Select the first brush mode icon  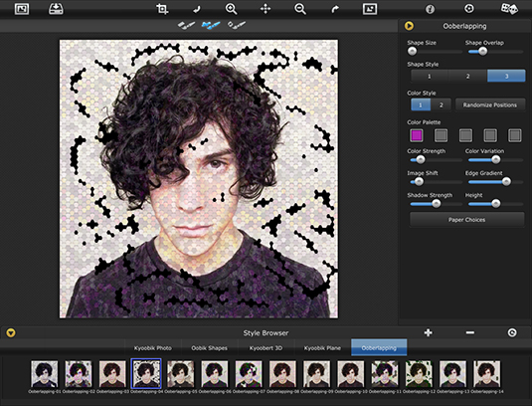(186, 25)
